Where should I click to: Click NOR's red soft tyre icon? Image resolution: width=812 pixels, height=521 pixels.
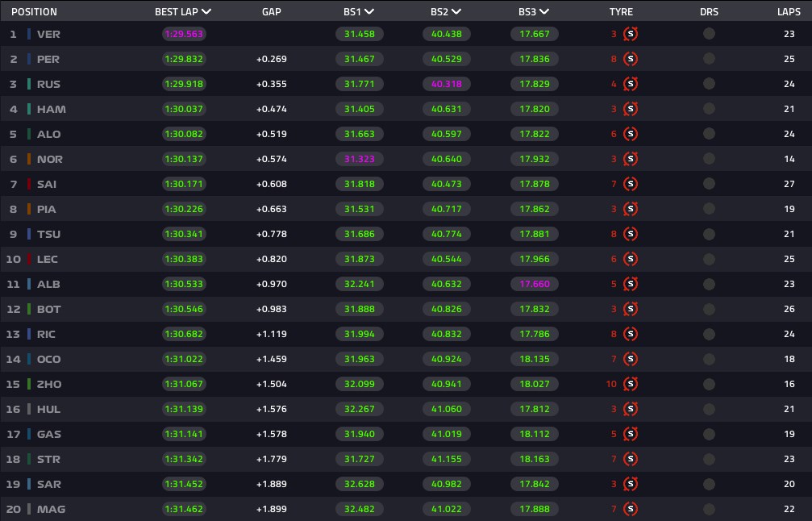pyautogui.click(x=631, y=159)
